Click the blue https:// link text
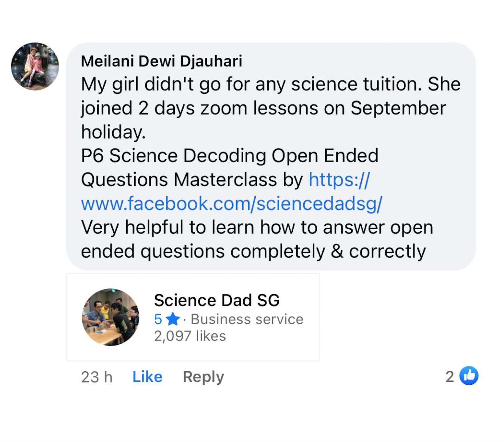The height and width of the screenshot is (442, 504). pos(339,179)
